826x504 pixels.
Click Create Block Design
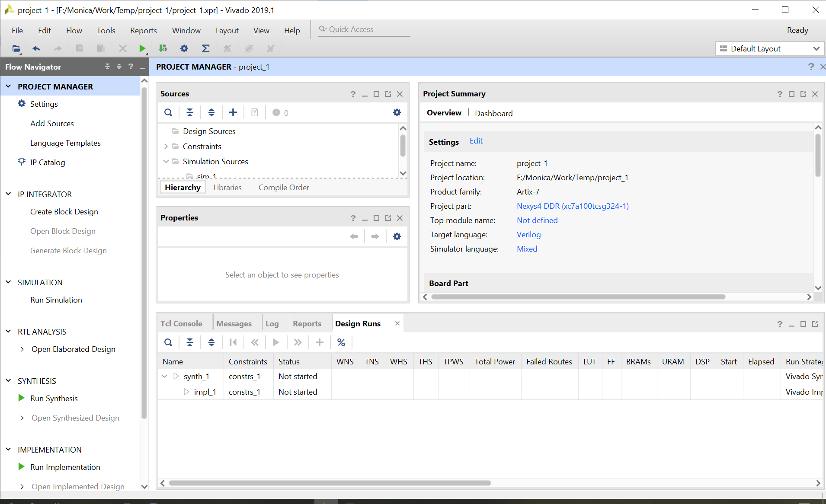tap(64, 212)
